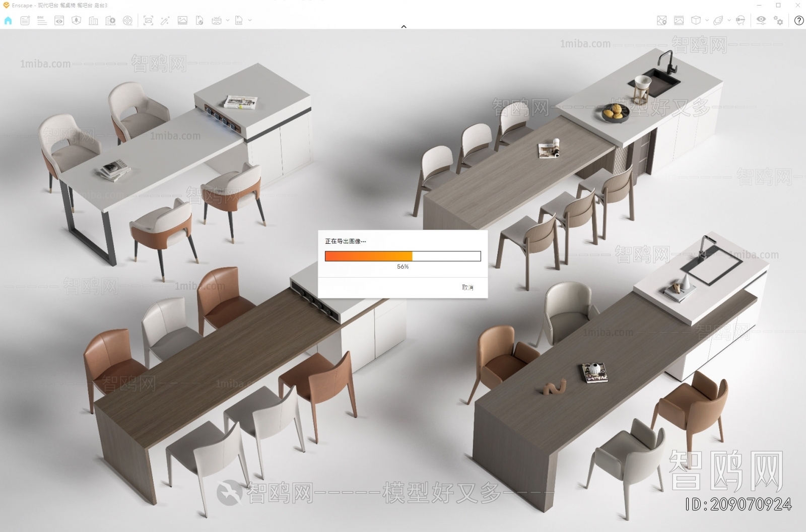Click the video editor film-reel icon
806x532 pixels.
[127, 21]
